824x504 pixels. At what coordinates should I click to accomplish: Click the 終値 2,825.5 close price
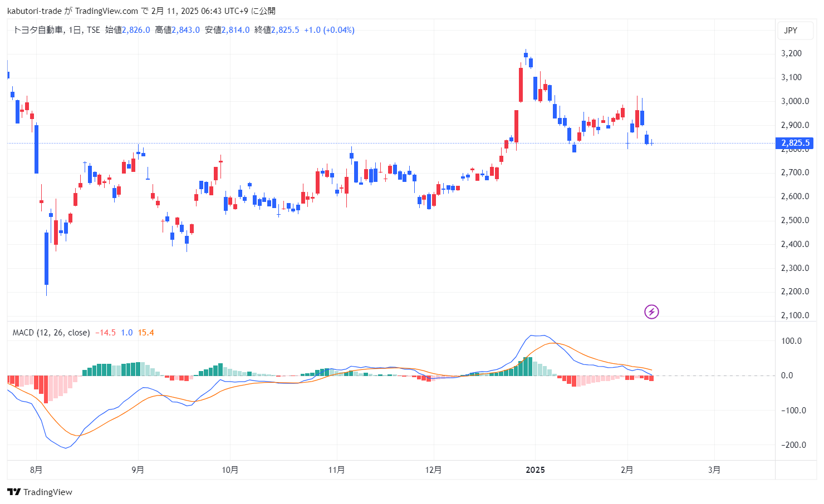point(277,30)
